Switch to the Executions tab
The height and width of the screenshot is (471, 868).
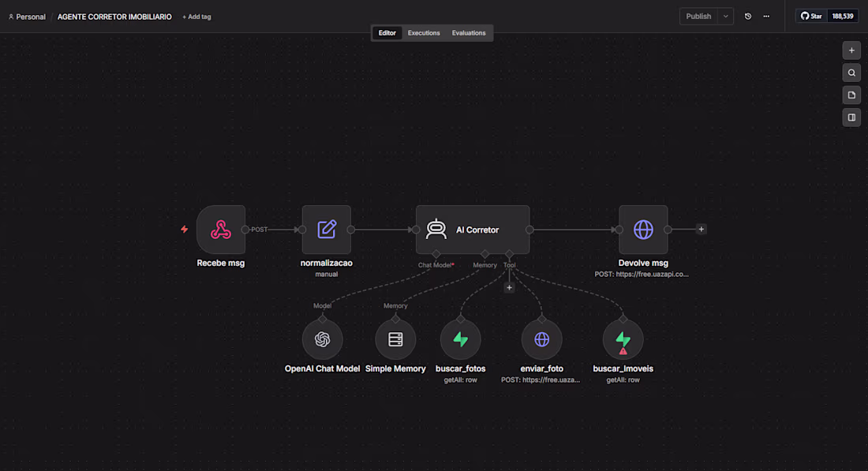coord(424,33)
